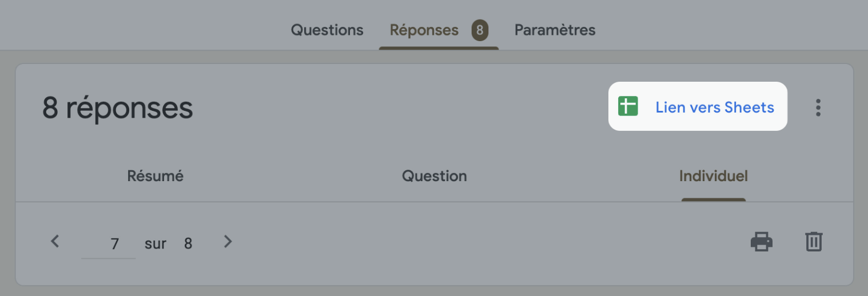868x296 pixels.
Task: Delete the response with trash icon
Action: click(814, 242)
